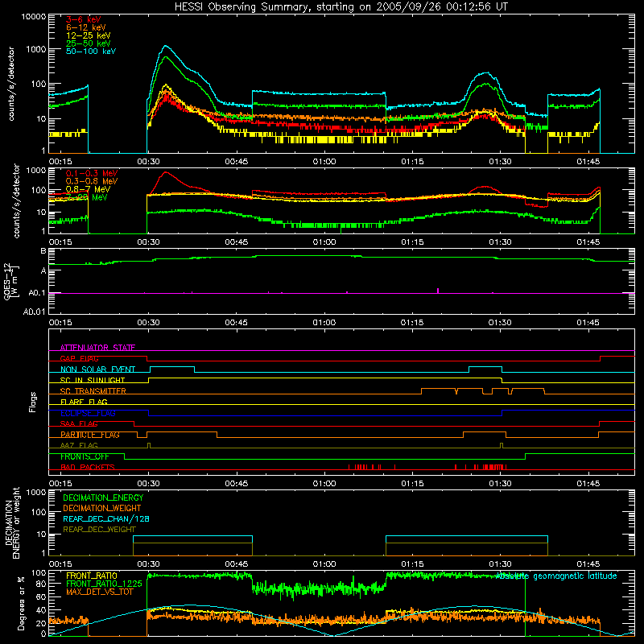This screenshot has height=644, width=644.
Task: Click the FLARE_FLAG label
Action: point(84,402)
